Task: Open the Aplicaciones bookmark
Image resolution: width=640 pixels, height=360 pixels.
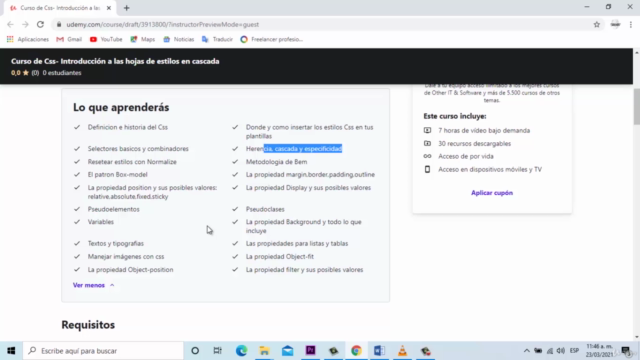Action: point(28,39)
